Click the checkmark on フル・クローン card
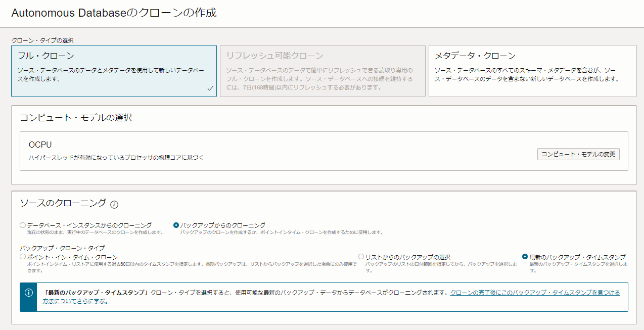This screenshot has width=644, height=330. (210, 88)
